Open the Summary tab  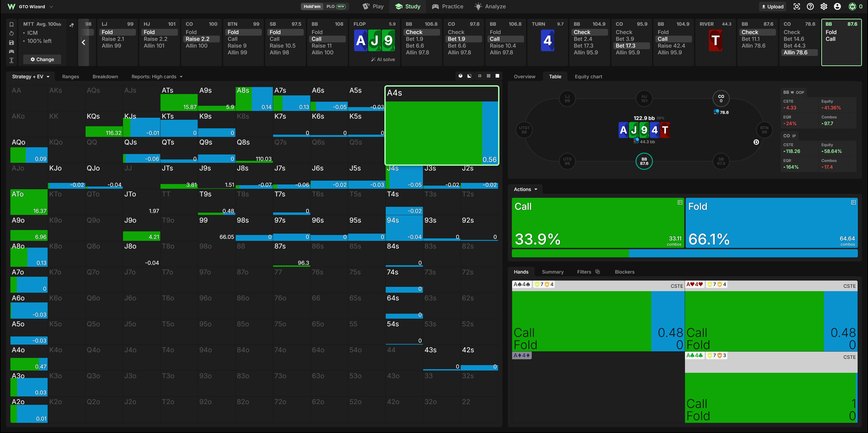point(553,272)
